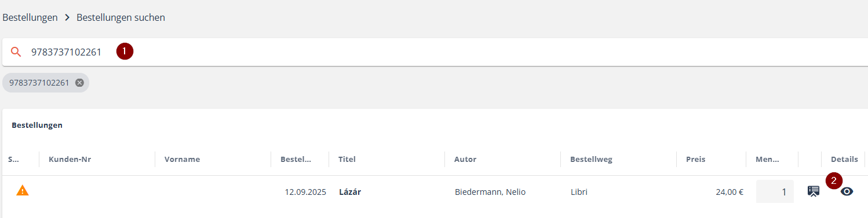Click the Vorname column header
This screenshot has height=218, width=868.
[x=182, y=160]
